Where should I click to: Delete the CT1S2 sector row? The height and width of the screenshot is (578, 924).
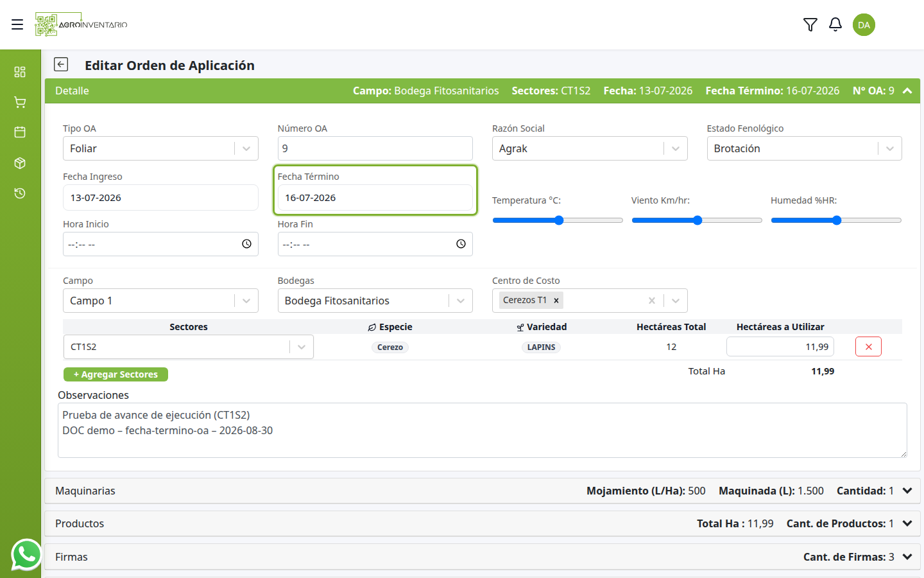(868, 347)
